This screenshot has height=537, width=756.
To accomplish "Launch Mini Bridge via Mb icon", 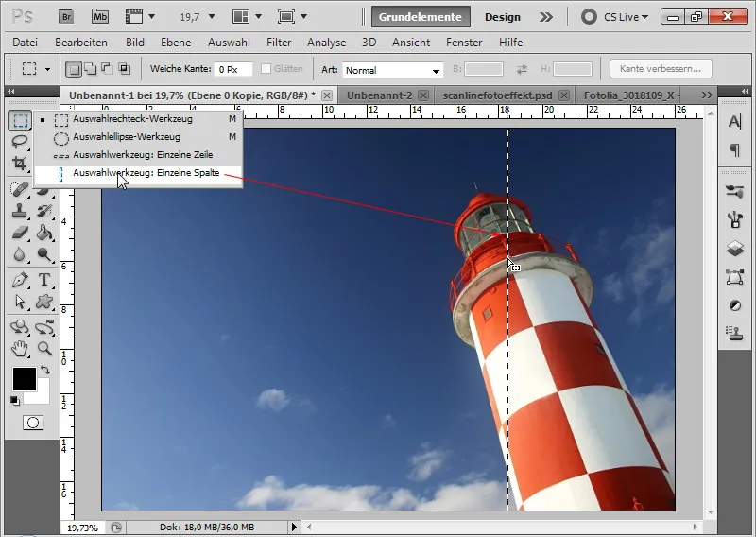I will (x=100, y=17).
